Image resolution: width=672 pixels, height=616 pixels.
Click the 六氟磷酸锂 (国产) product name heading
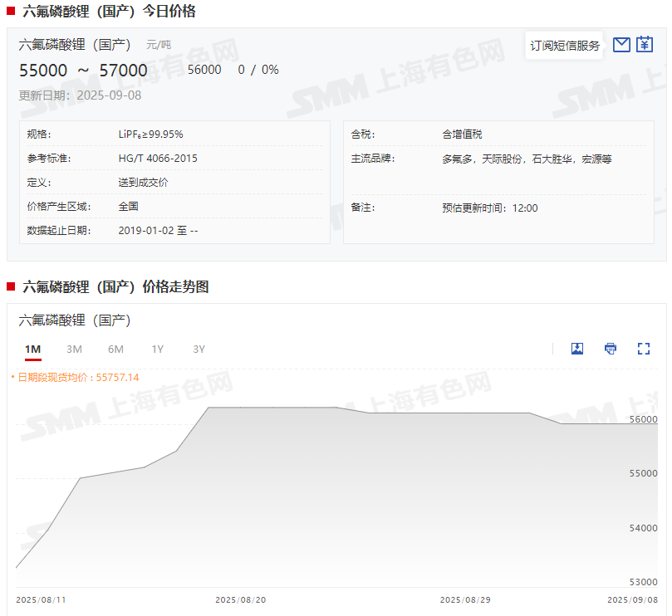pyautogui.click(x=75, y=45)
